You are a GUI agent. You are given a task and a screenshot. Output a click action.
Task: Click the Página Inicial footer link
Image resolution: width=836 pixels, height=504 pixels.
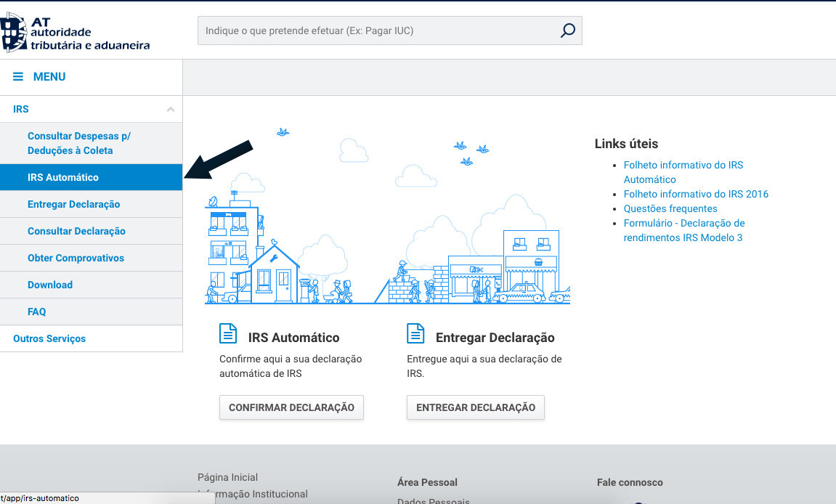(x=227, y=477)
